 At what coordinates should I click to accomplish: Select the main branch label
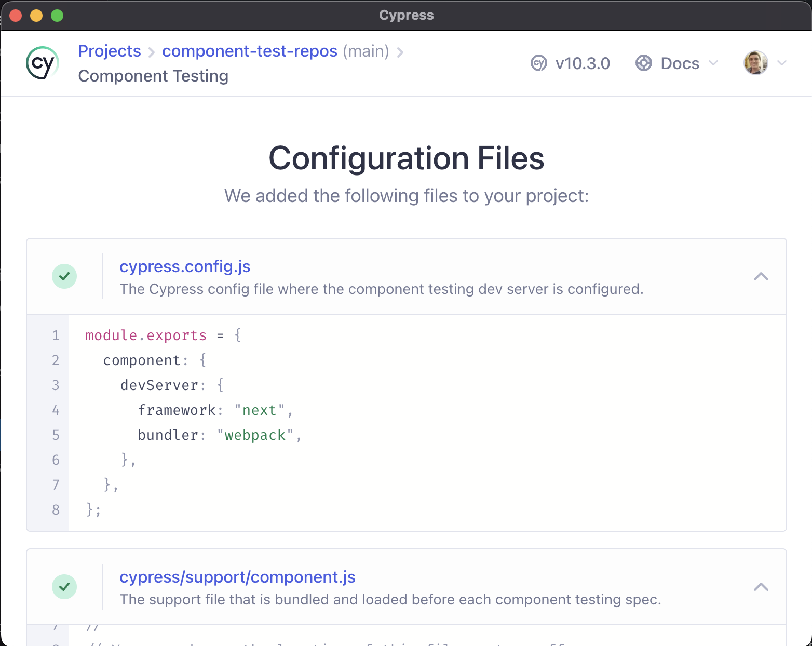pos(366,51)
